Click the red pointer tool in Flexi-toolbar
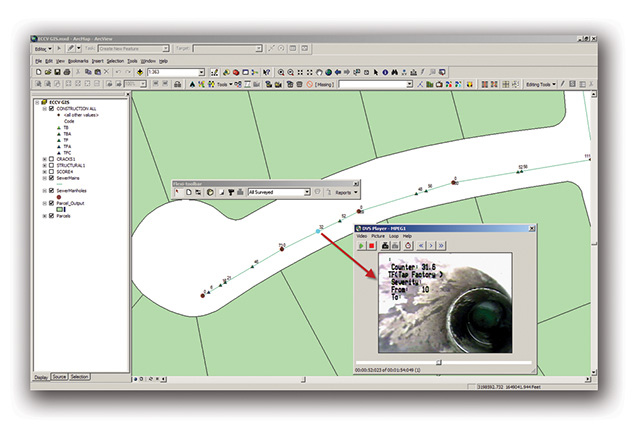 [x=179, y=192]
